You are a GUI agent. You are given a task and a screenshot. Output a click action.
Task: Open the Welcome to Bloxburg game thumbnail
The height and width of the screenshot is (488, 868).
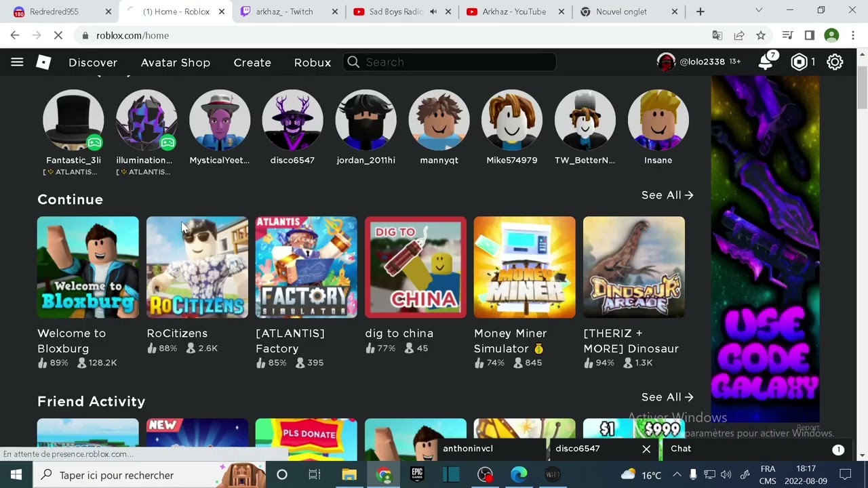click(x=88, y=267)
